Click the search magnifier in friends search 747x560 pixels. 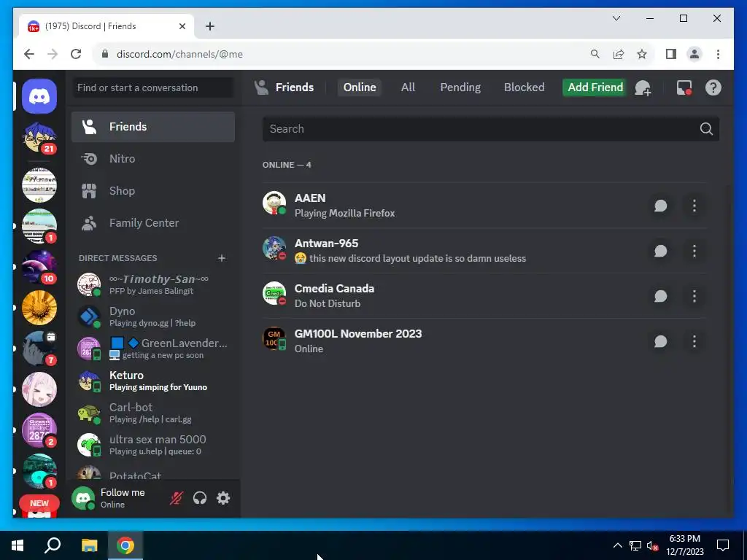click(x=706, y=129)
